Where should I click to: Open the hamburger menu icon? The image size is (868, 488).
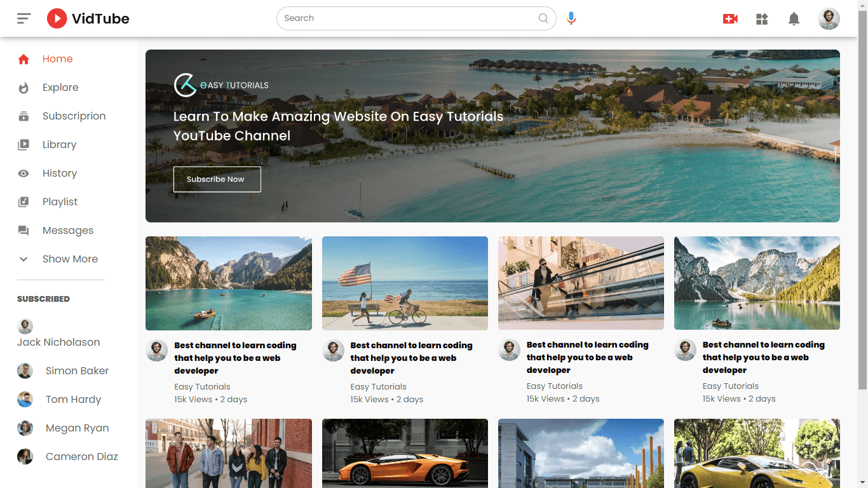(24, 18)
